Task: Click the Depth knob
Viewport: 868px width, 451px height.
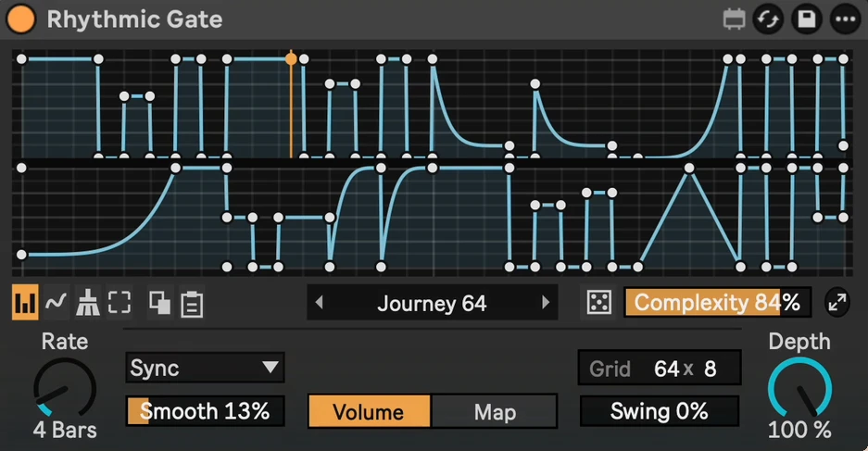Action: (x=799, y=388)
